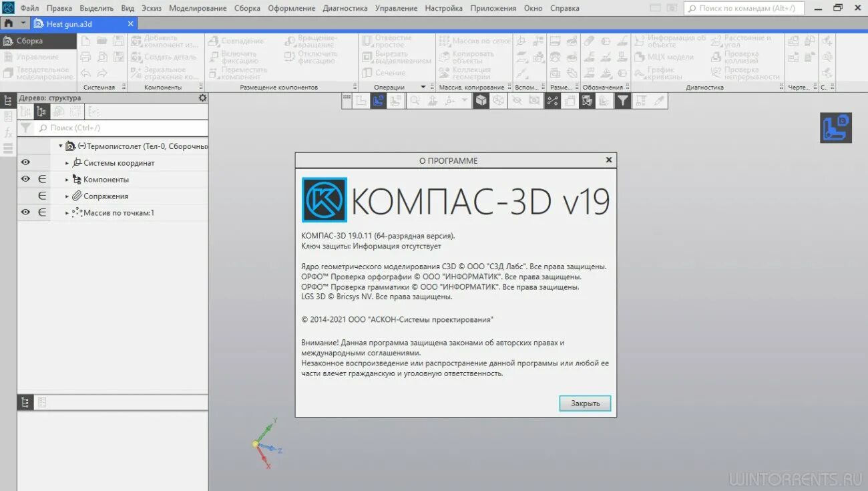Open the Моделирование menu
Viewport: 868px width, 491px height.
[198, 8]
